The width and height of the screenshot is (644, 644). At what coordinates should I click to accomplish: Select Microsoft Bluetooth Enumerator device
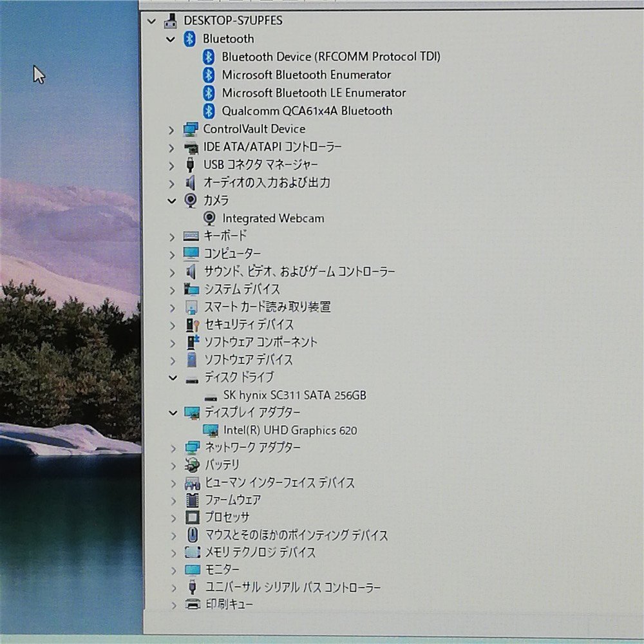click(307, 75)
